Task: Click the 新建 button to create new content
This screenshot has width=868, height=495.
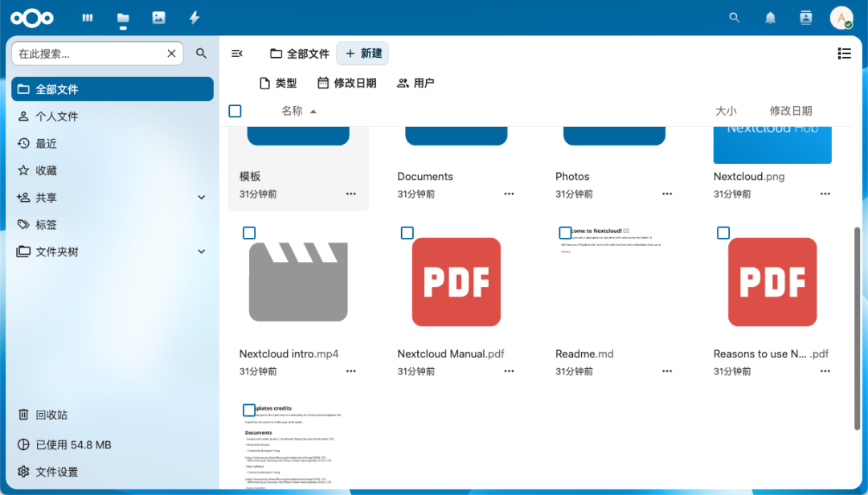Action: [x=362, y=53]
